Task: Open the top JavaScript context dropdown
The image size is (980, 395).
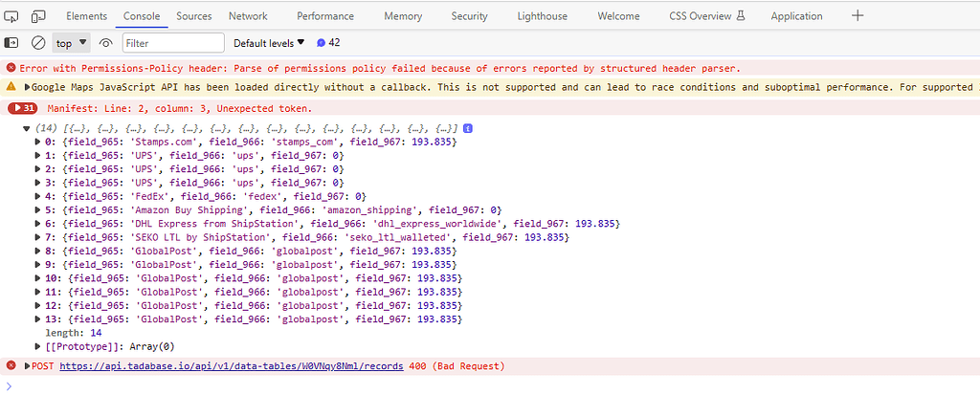Action: coord(71,43)
